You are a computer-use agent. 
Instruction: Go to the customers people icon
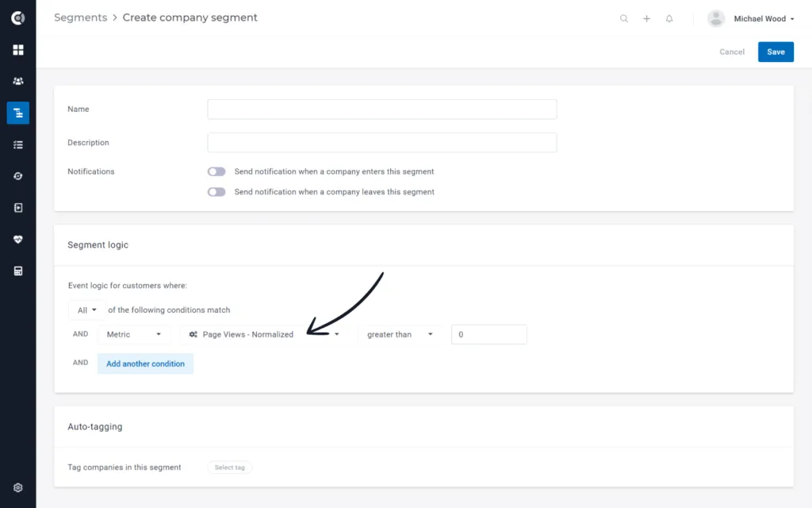point(18,82)
